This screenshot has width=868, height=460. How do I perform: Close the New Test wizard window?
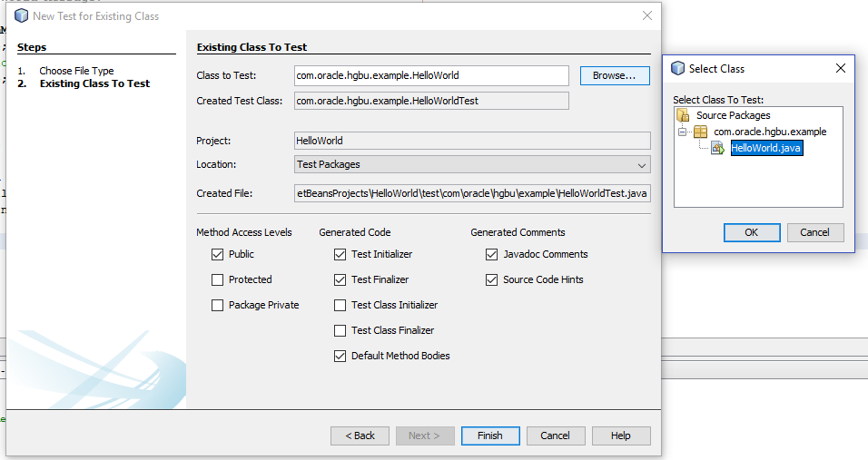coord(647,15)
